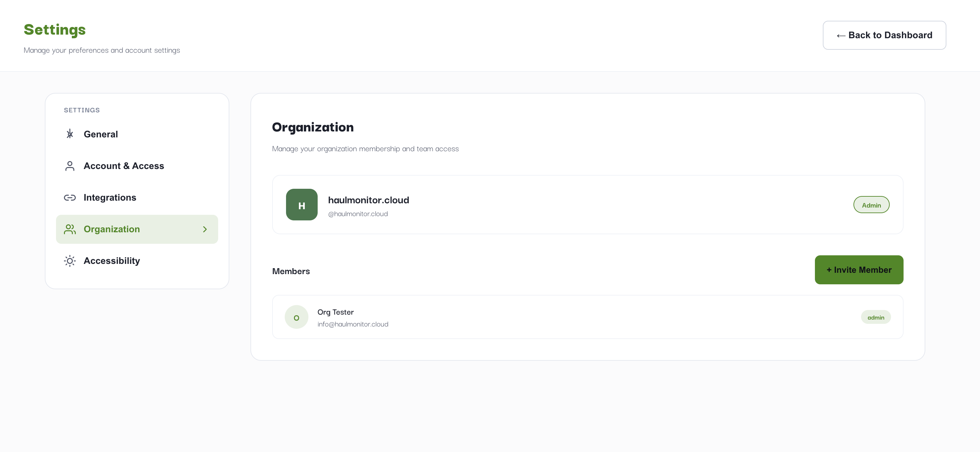
Task: Click Back to Dashboard
Action: coord(884,35)
